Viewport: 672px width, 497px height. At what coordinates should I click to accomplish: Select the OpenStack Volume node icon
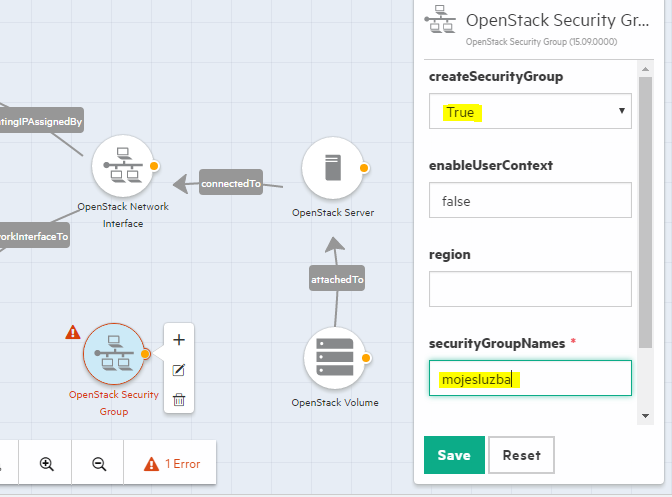pos(335,358)
